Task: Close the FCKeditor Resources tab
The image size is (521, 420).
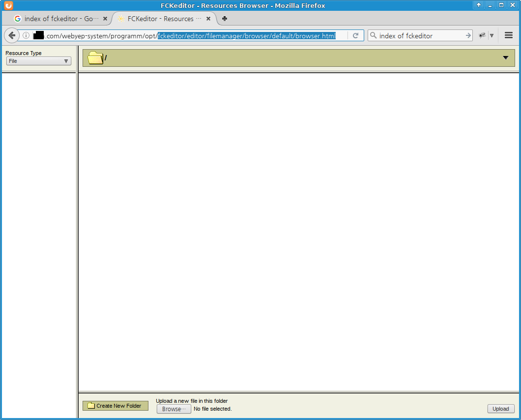Action: pyautogui.click(x=208, y=19)
